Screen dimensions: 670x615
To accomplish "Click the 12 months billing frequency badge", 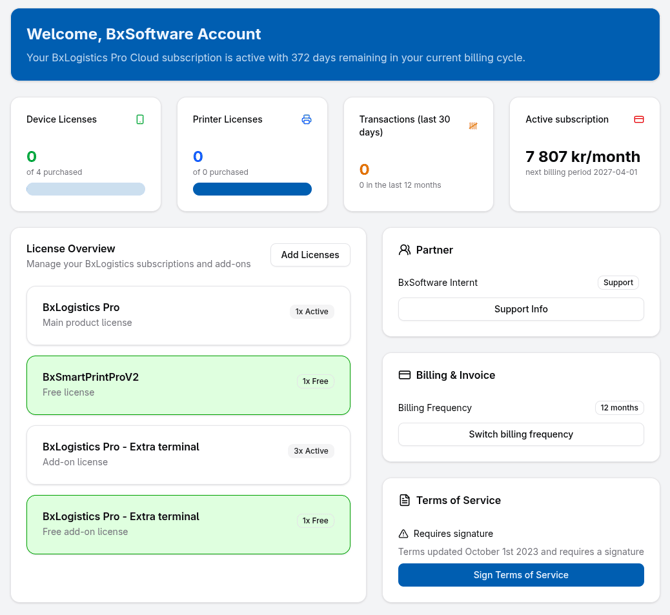I will [618, 408].
